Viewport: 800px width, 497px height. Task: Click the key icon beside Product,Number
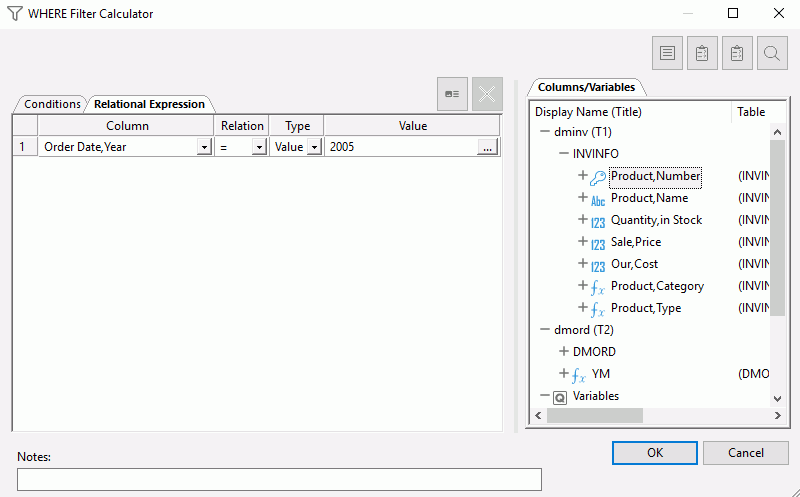[x=598, y=176]
